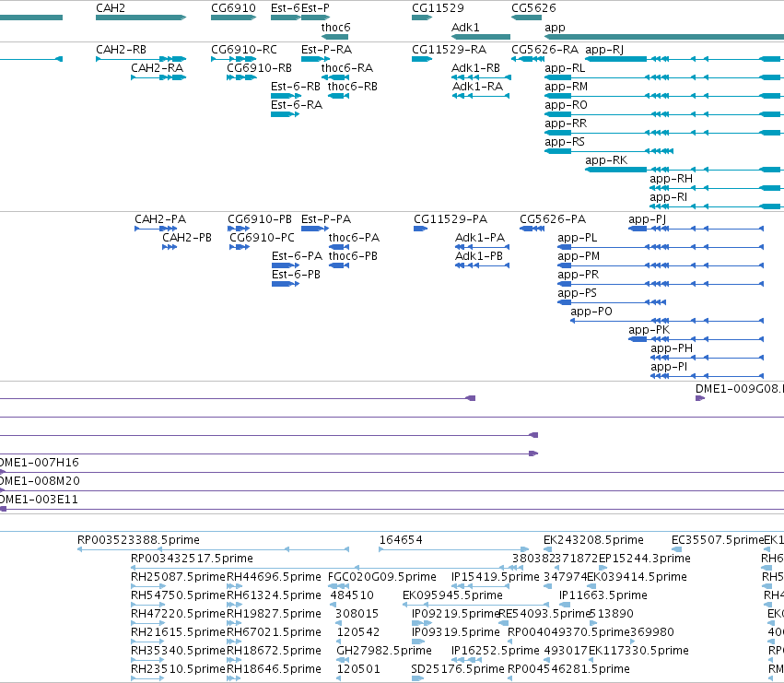Image resolution: width=784 pixels, height=683 pixels.
Task: Click the CG11529 gene label
Action: click(x=438, y=8)
